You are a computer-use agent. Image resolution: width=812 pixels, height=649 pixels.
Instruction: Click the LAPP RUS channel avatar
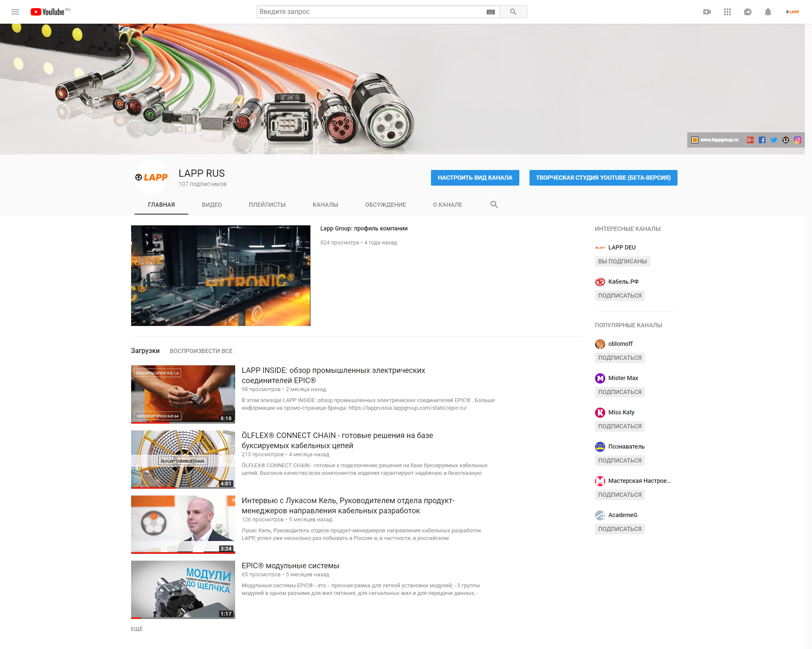pyautogui.click(x=151, y=177)
